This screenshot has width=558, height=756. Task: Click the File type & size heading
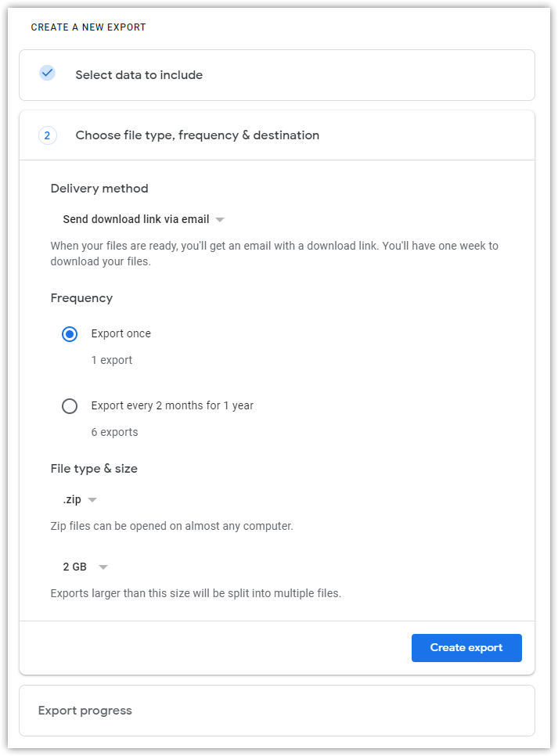click(94, 468)
